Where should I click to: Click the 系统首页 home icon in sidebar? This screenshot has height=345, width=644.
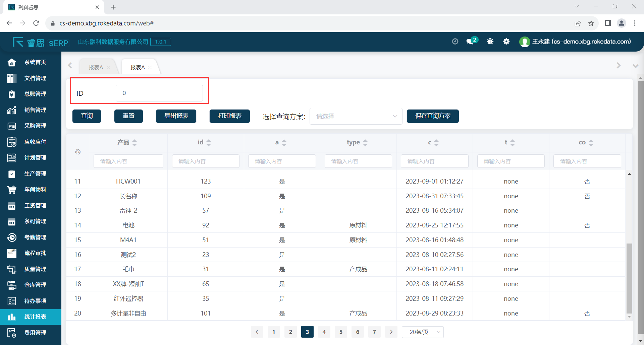pos(12,62)
